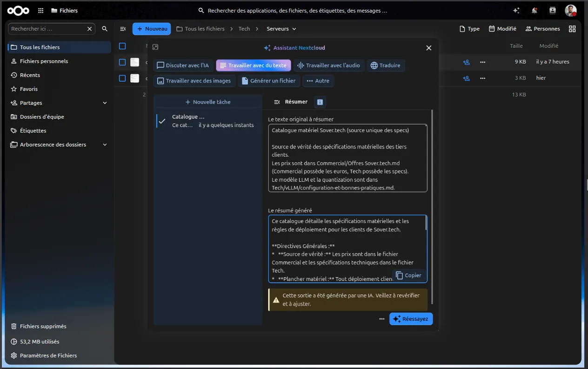Show info for the Résumer task
The image size is (588, 369).
[320, 102]
